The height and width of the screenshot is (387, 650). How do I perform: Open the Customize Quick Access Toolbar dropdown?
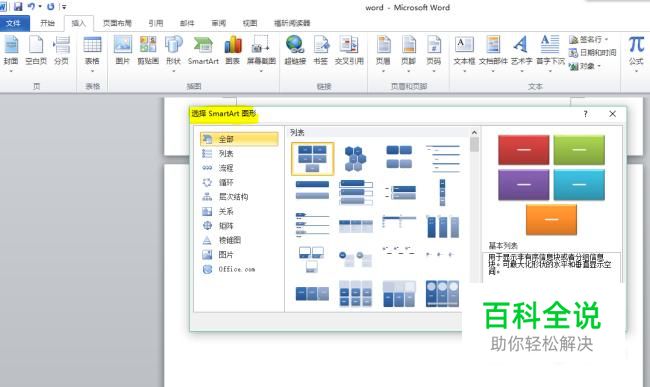click(x=64, y=7)
